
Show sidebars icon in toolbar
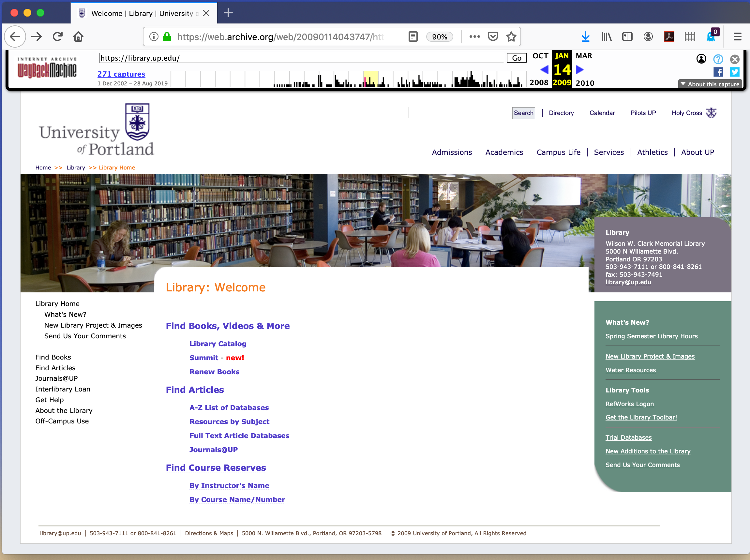tap(627, 37)
